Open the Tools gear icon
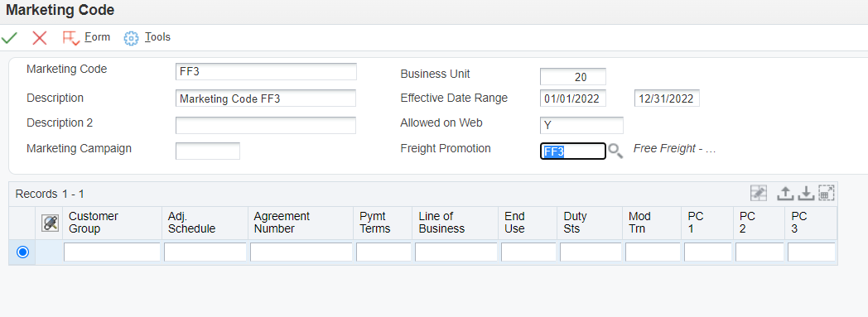Viewport: 868px width, 317px height. click(131, 37)
